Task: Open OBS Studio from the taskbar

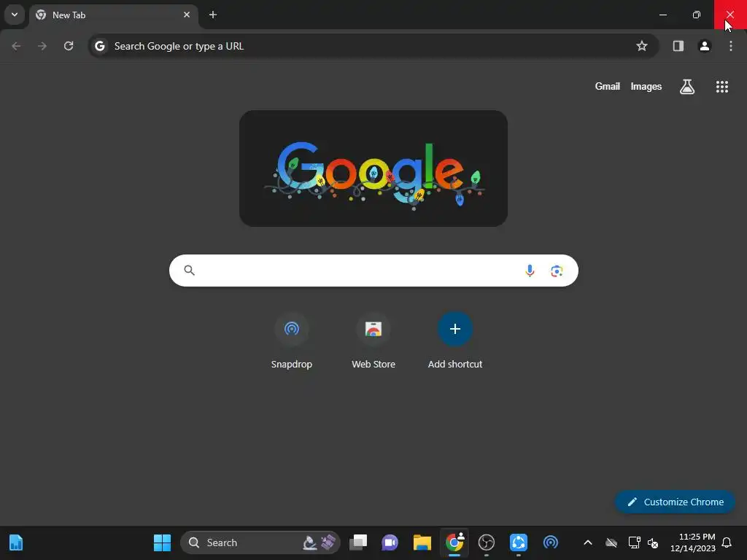Action: point(487,542)
